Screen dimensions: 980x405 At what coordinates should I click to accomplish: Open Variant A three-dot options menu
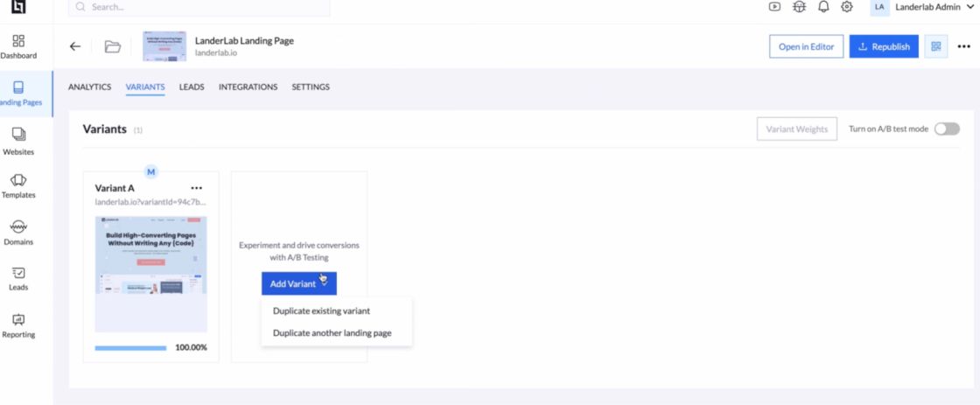pos(197,188)
